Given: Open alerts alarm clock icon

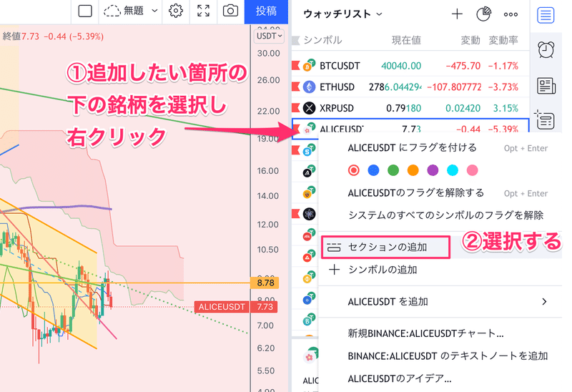Looking at the screenshot, I should click(546, 50).
